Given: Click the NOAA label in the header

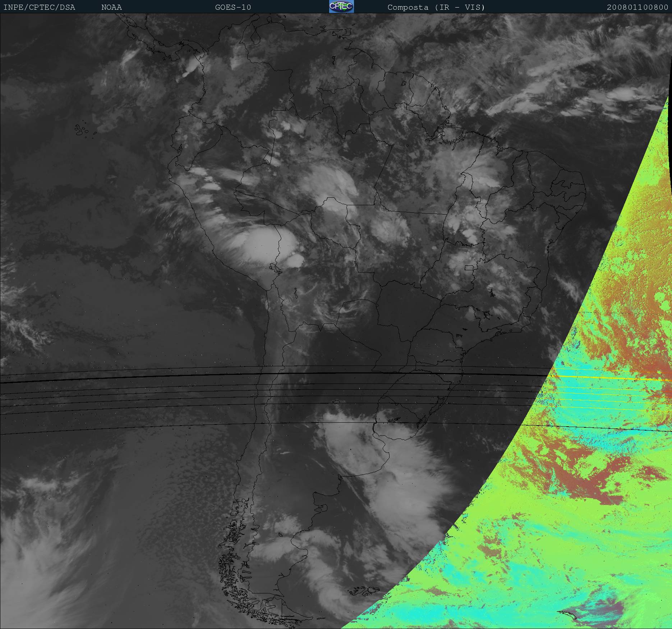Looking at the screenshot, I should [111, 7].
